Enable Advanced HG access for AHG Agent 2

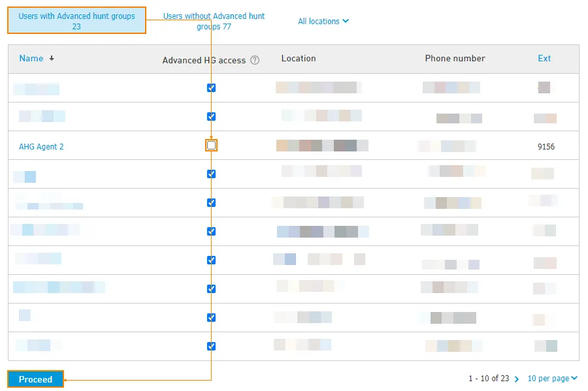coord(212,146)
